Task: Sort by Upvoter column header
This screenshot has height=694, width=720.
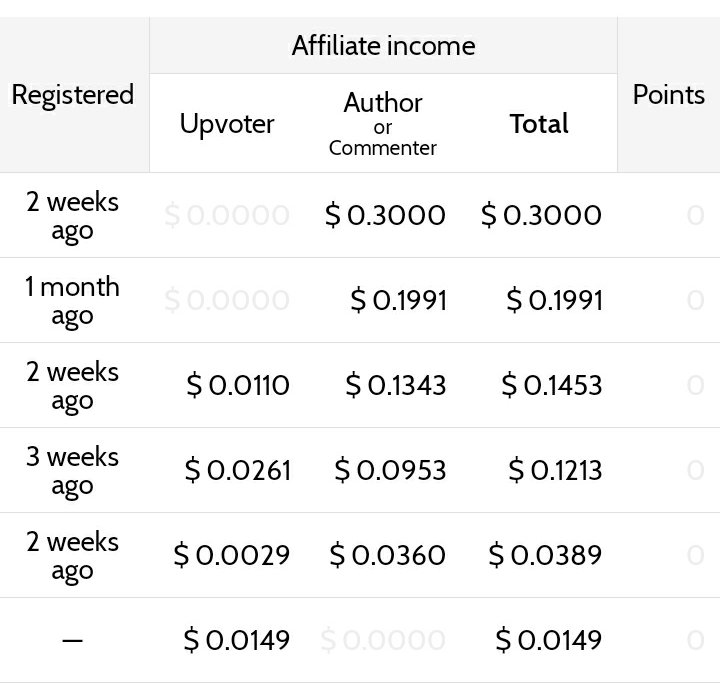Action: 227,124
